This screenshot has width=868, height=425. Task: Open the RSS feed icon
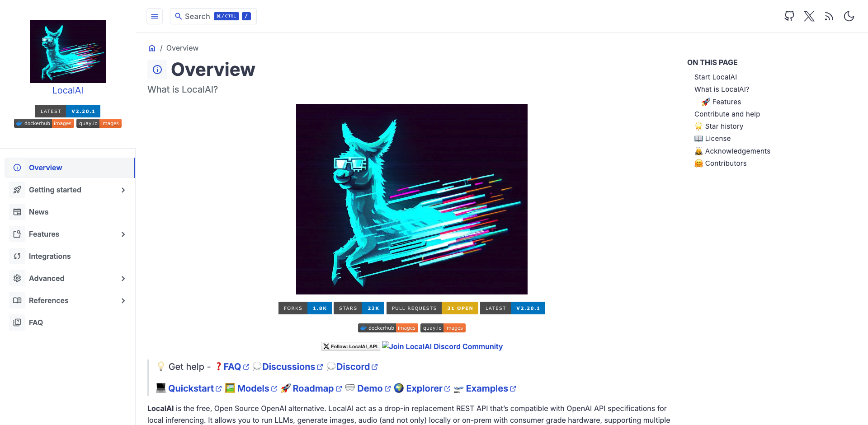click(x=829, y=16)
